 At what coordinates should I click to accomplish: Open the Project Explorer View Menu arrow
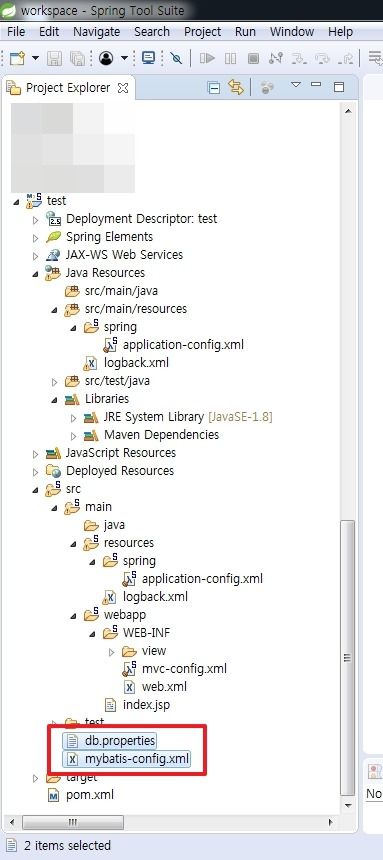[296, 85]
